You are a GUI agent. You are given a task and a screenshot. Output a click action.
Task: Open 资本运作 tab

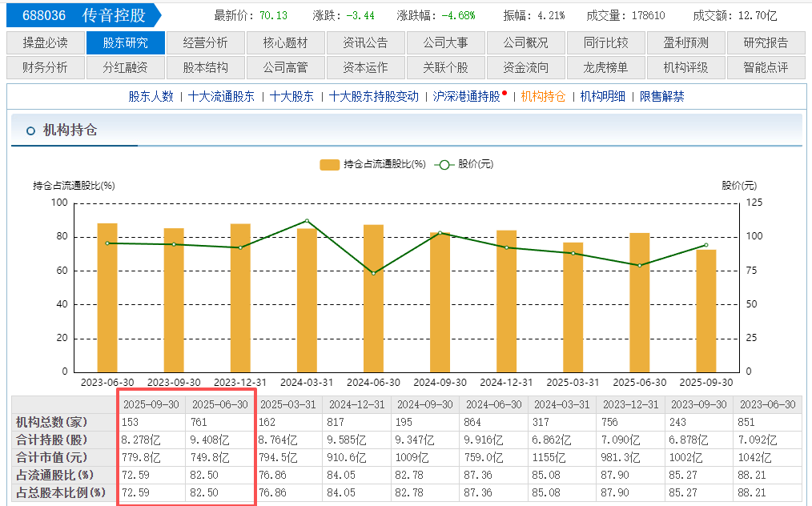(366, 68)
